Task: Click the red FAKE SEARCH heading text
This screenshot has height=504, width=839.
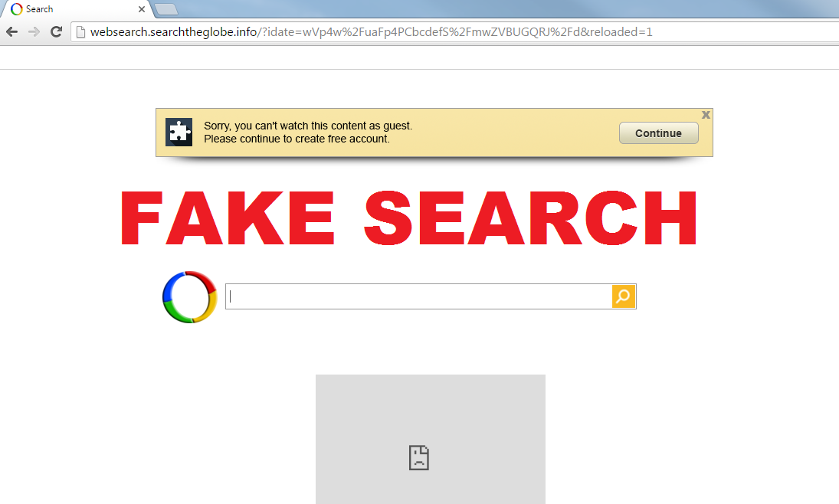Action: point(409,218)
